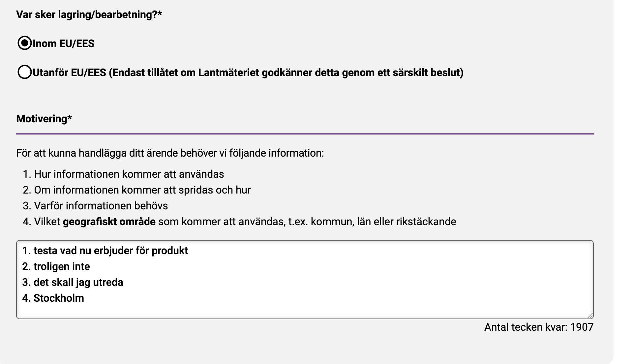633x364 pixels.
Task: Select the "Utanför EU/EES" radio button
Action: point(24,72)
